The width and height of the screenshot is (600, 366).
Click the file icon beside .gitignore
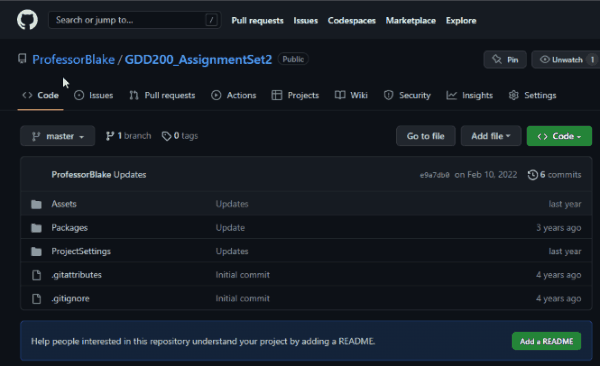[x=36, y=299]
